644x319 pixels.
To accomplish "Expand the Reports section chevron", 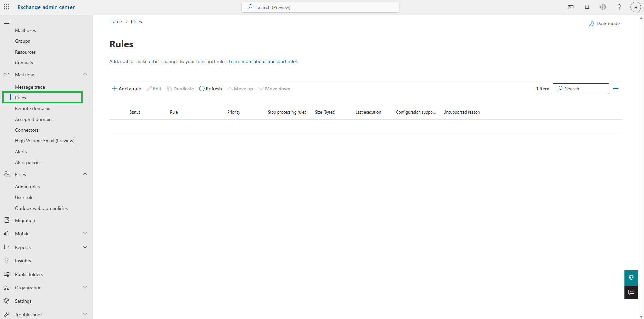I will (85, 247).
